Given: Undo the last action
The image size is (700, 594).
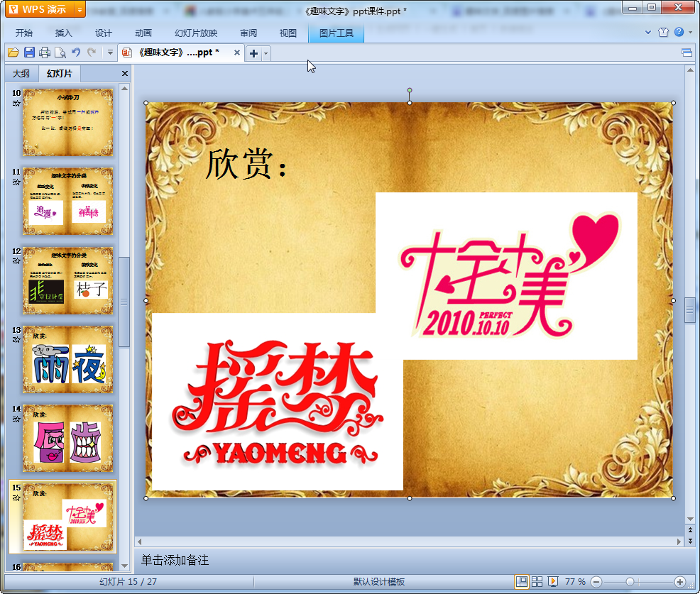Looking at the screenshot, I should (76, 53).
